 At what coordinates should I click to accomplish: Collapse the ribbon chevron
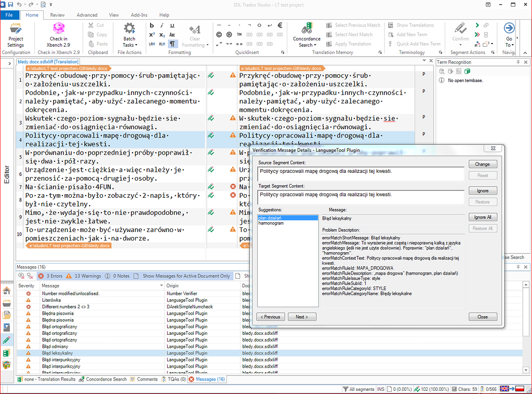(525, 52)
